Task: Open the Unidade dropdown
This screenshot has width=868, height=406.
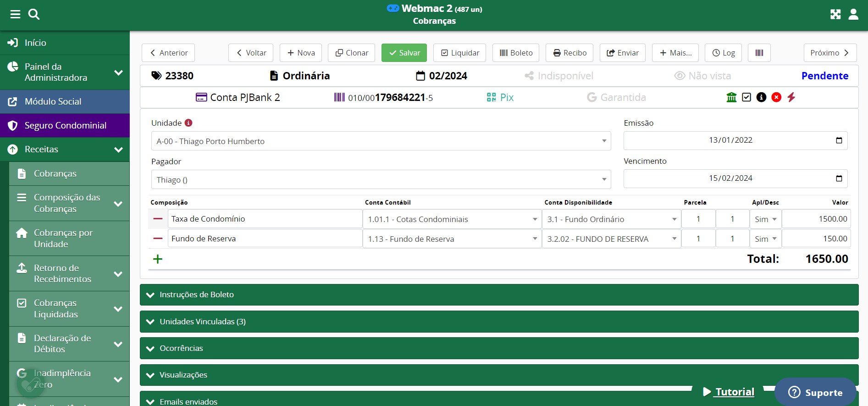Action: click(x=381, y=141)
